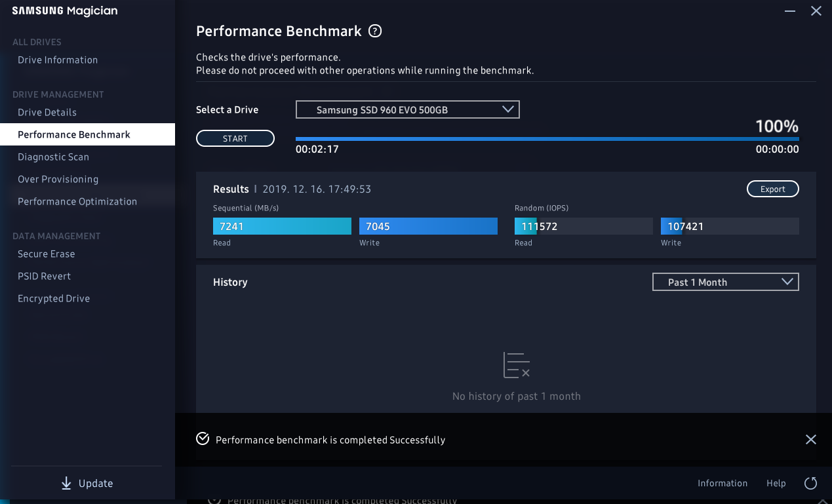832x504 pixels.
Task: Click the Performance Benchmark page title
Action: click(279, 31)
